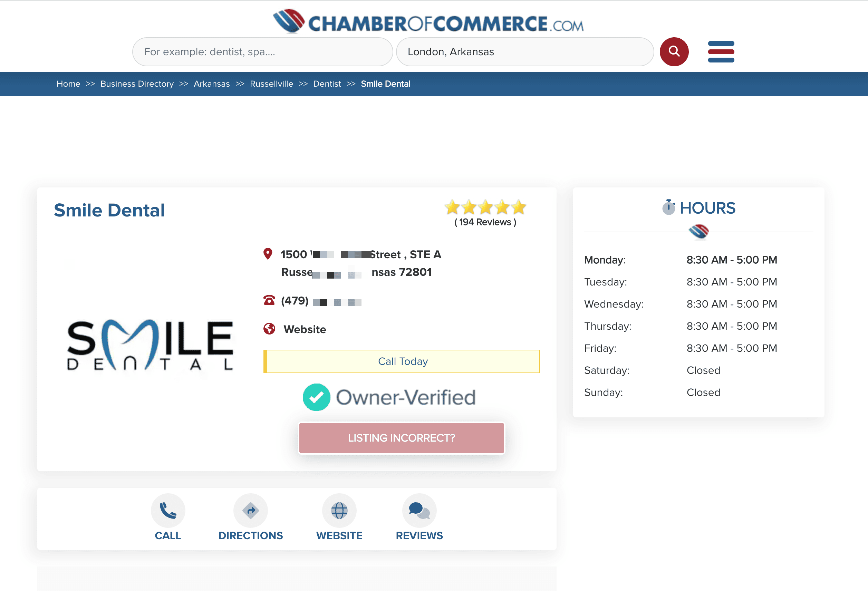The image size is (868, 591).
Task: Click the red search magnifier button
Action: pyautogui.click(x=674, y=51)
